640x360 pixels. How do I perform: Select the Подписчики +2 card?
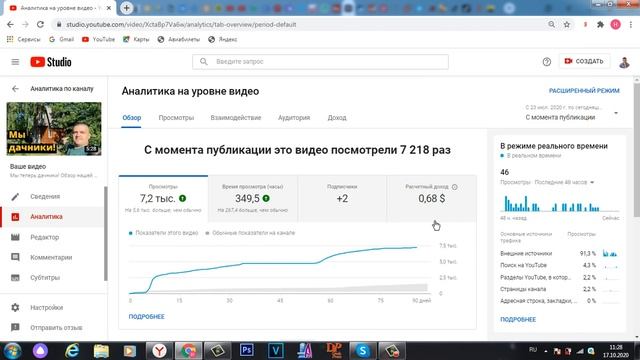coord(342,199)
